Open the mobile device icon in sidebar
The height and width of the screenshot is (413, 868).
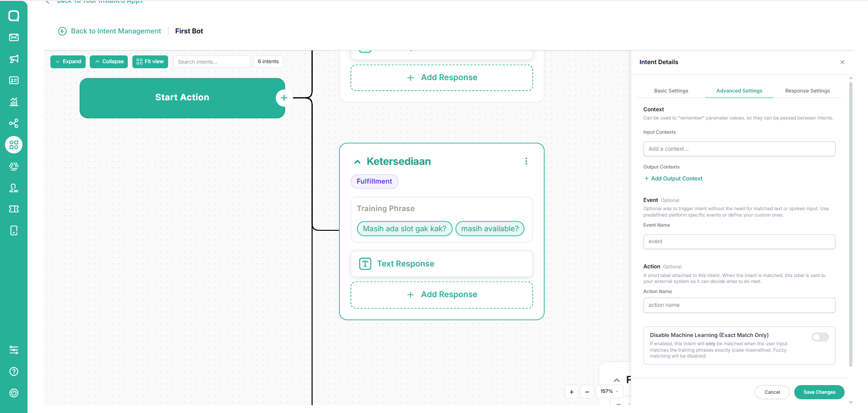14,230
